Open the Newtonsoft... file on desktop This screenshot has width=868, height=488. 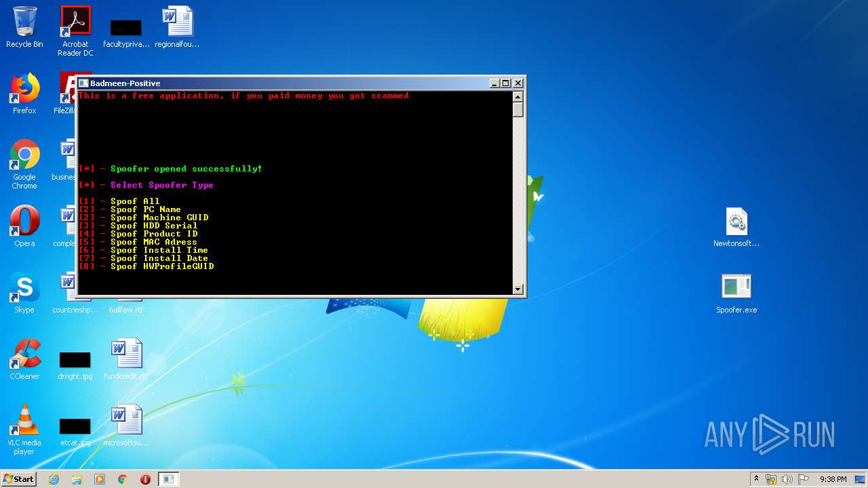[736, 226]
